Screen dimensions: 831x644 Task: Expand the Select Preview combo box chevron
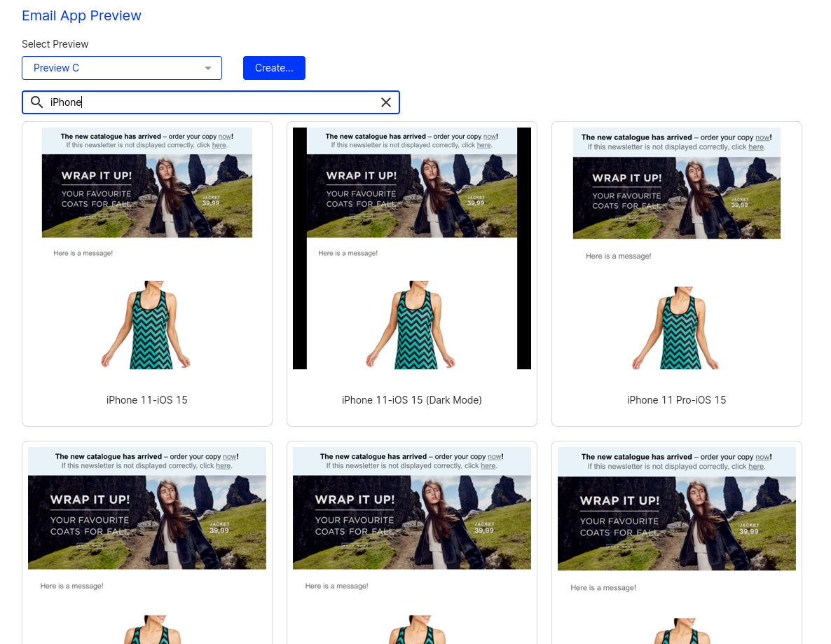tap(207, 68)
